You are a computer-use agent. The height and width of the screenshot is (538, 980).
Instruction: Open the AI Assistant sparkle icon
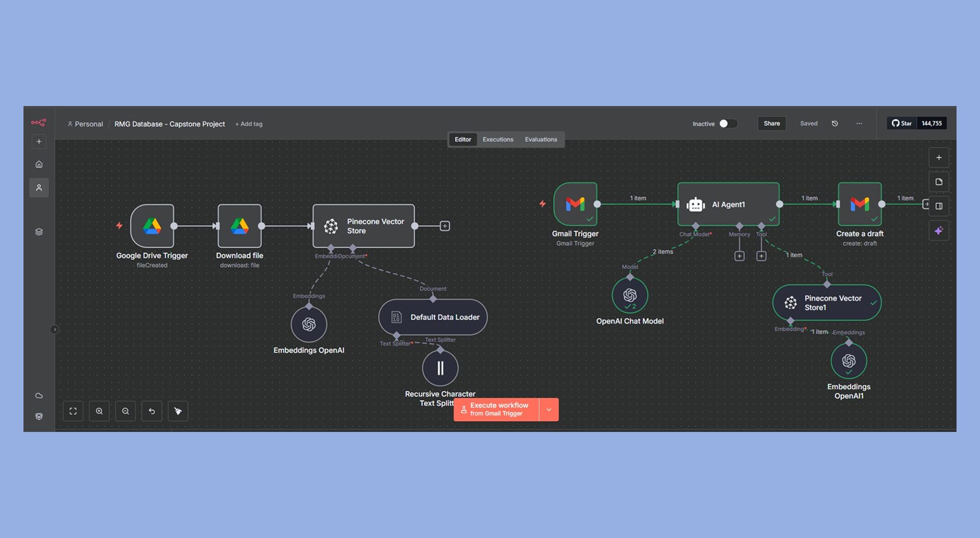(939, 230)
